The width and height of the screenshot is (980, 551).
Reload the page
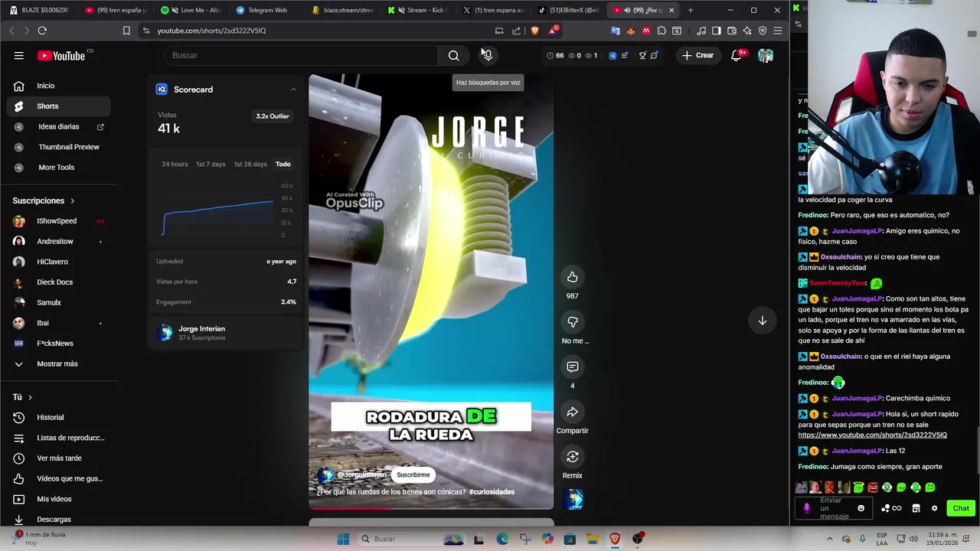(x=42, y=31)
